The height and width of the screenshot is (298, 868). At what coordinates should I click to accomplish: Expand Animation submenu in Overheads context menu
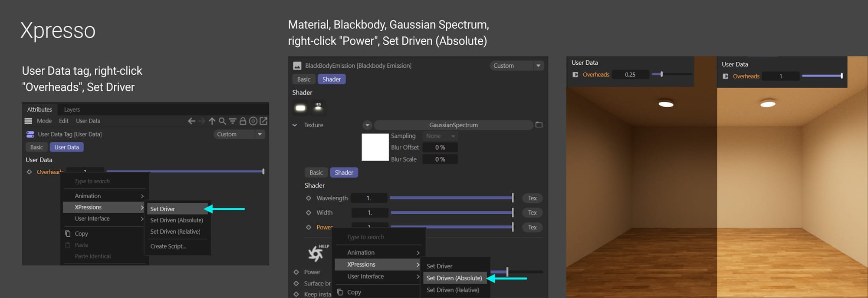click(x=104, y=196)
